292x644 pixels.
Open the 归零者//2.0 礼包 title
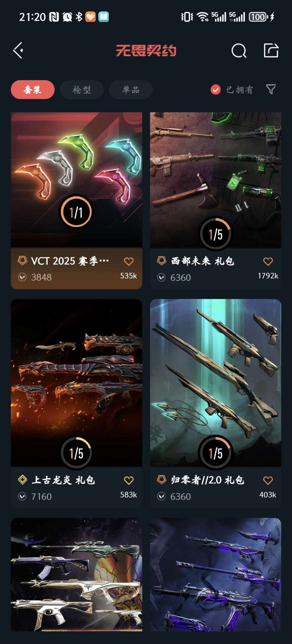pyautogui.click(x=207, y=480)
